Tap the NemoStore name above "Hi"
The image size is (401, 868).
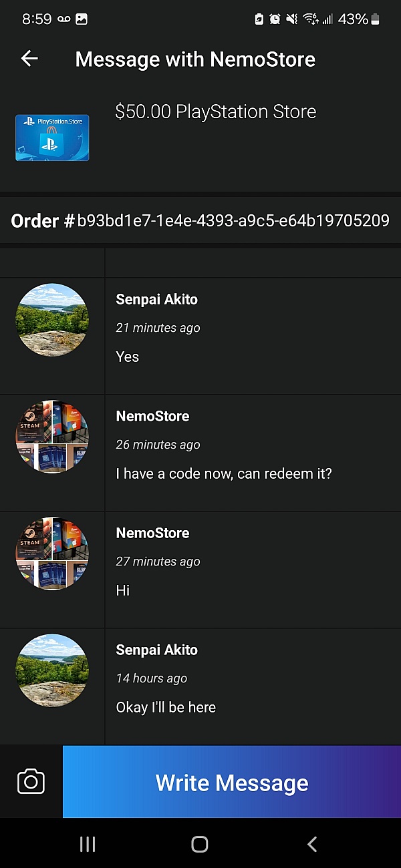(152, 533)
